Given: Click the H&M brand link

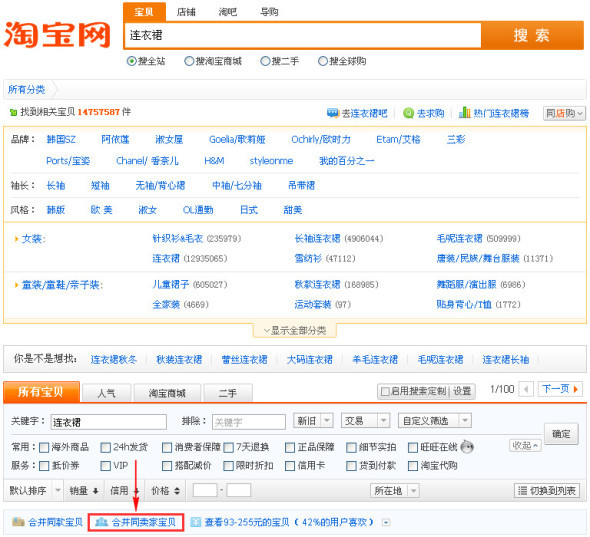Looking at the screenshot, I should 214,161.
